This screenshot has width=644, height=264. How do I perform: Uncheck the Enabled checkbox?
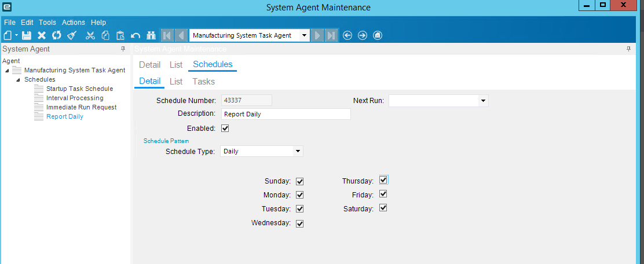tap(225, 128)
